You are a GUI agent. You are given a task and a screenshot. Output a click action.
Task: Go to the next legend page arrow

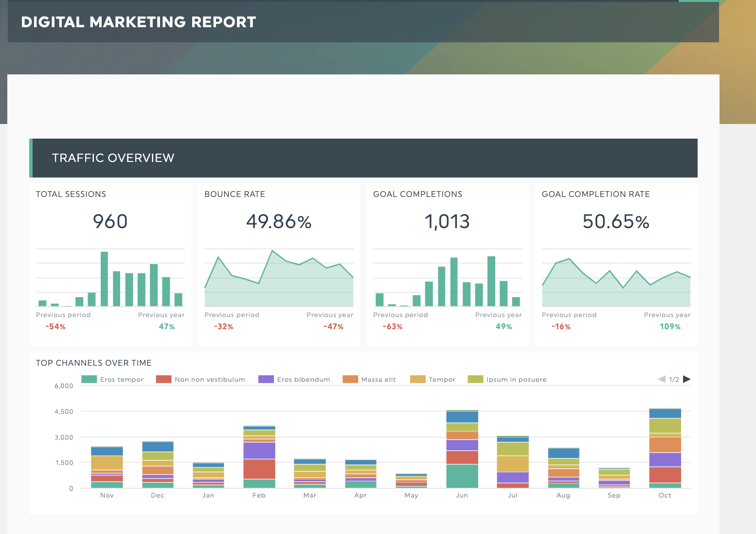tap(686, 379)
